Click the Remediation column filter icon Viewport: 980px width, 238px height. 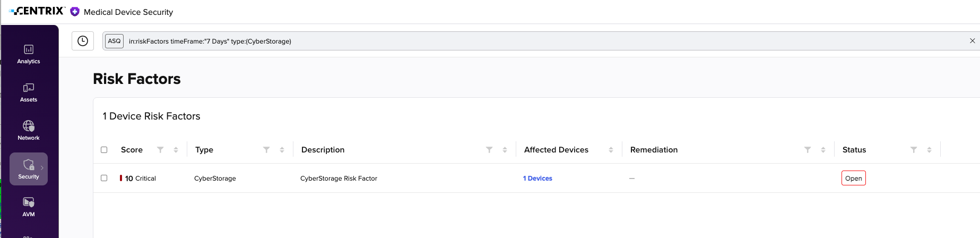pyautogui.click(x=808, y=150)
